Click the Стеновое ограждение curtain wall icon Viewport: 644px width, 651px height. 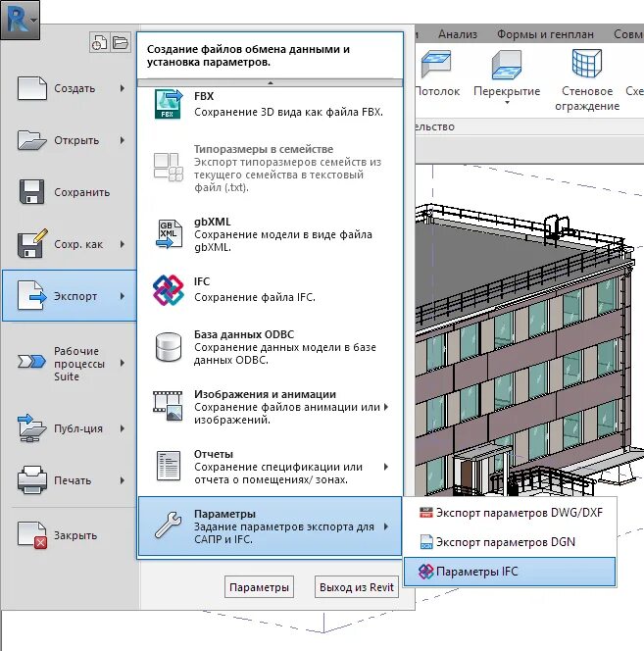586,63
